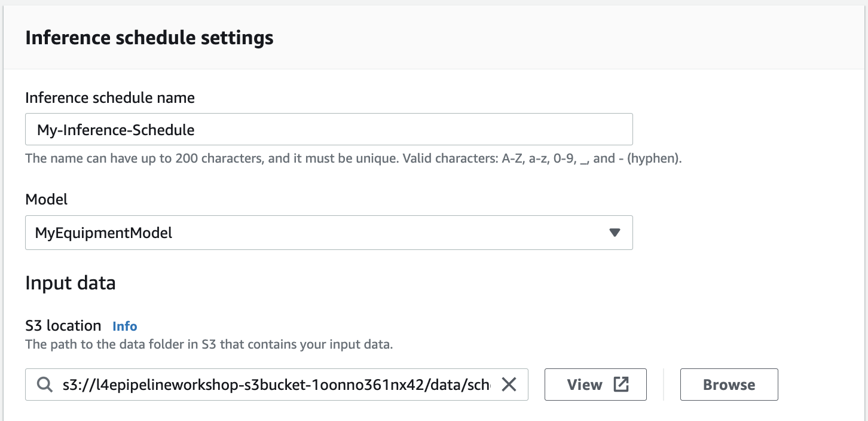Click the Inference schedule name label
The image size is (868, 421).
point(110,97)
